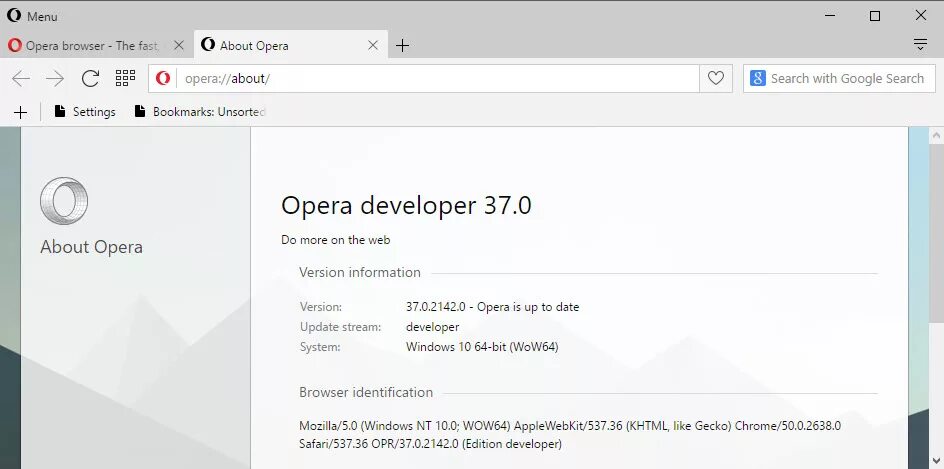Open the tab menu icon at the right
The image size is (944, 469).
pos(920,45)
